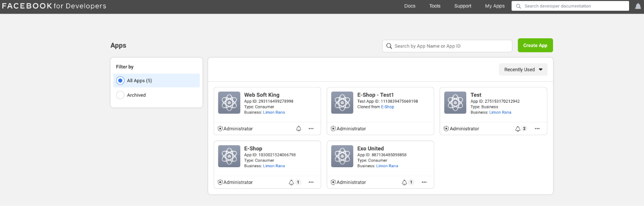Click Type: Business on Test card
The width and height of the screenshot is (644, 206).
(484, 107)
